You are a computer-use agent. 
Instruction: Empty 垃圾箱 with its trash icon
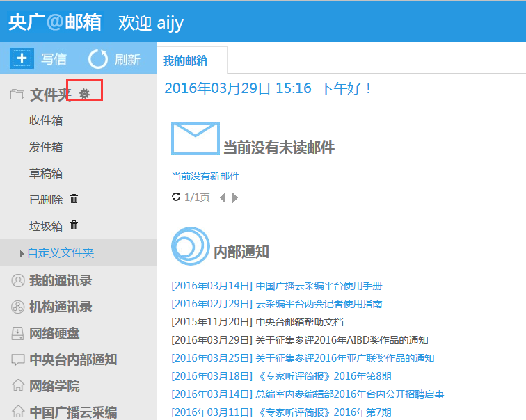74,225
